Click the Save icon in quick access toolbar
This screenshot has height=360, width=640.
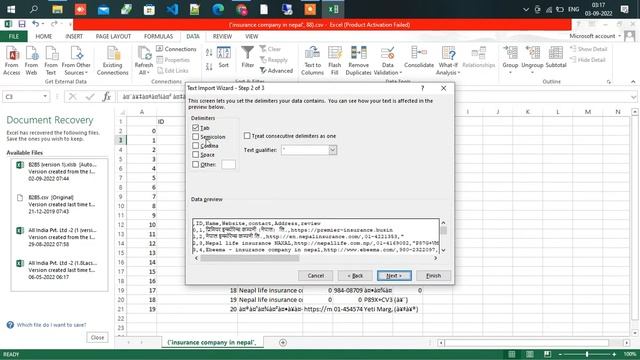tap(22, 24)
